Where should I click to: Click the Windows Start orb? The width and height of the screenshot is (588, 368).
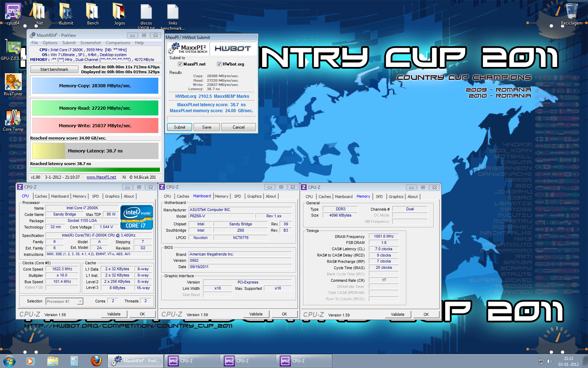(x=9, y=361)
